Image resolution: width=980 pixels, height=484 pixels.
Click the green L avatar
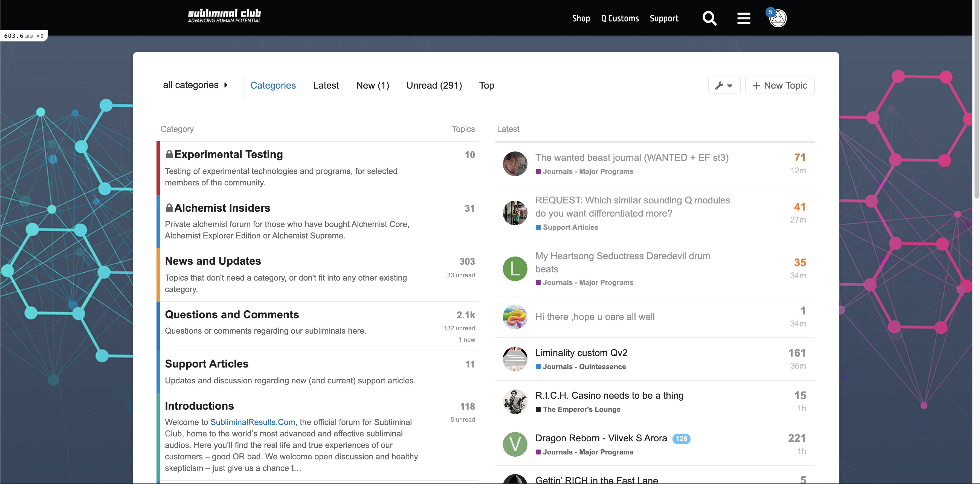coord(515,269)
